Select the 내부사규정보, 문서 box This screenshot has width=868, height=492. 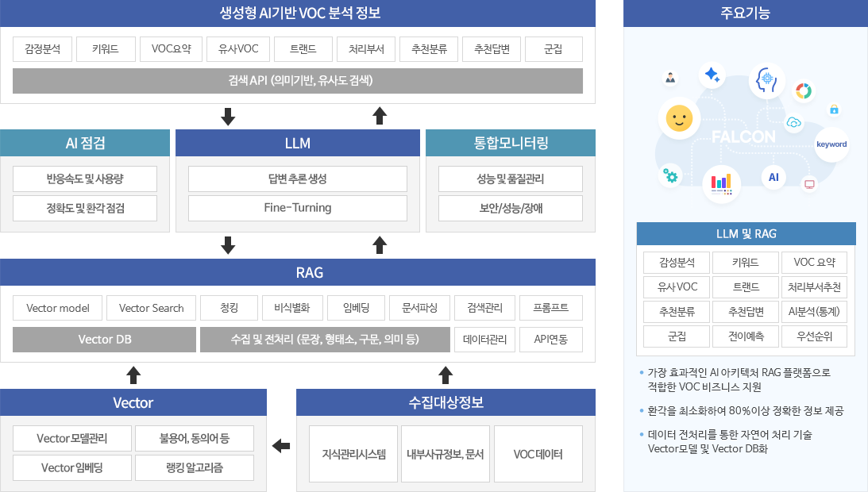coord(445,454)
